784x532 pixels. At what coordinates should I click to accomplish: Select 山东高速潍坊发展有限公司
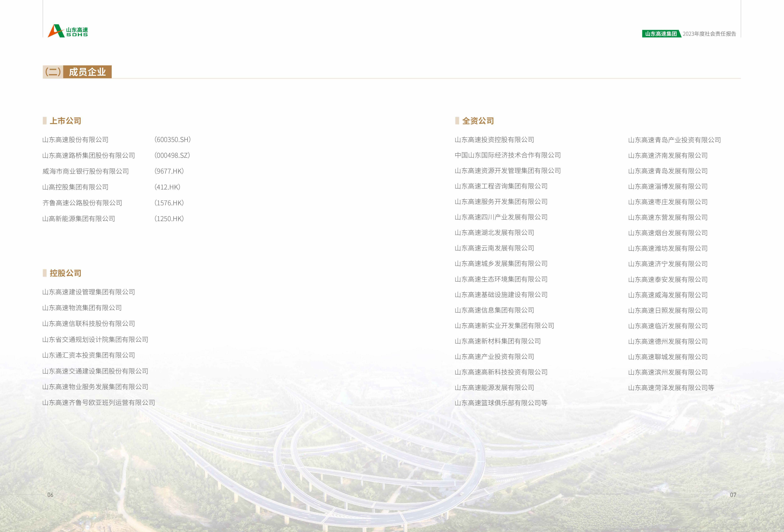[668, 249]
